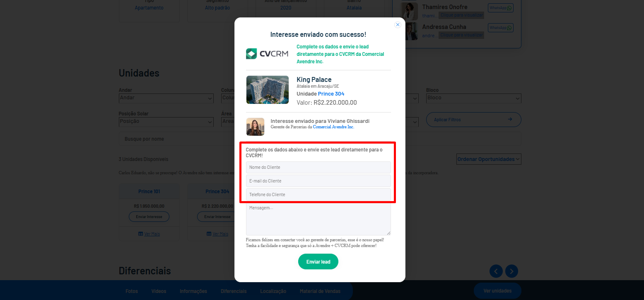The image size is (644, 300).
Task: Follow the Comercial Avendre Inc. link
Action: tap(333, 127)
